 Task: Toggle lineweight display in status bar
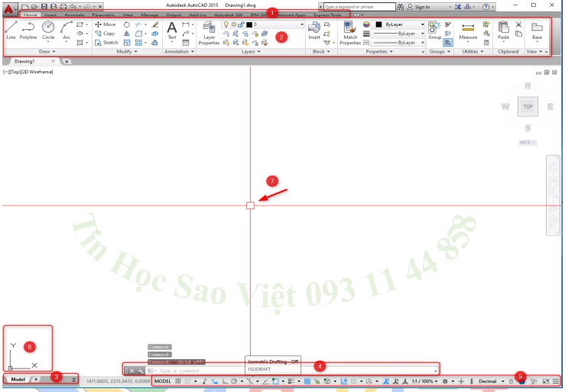(291, 381)
